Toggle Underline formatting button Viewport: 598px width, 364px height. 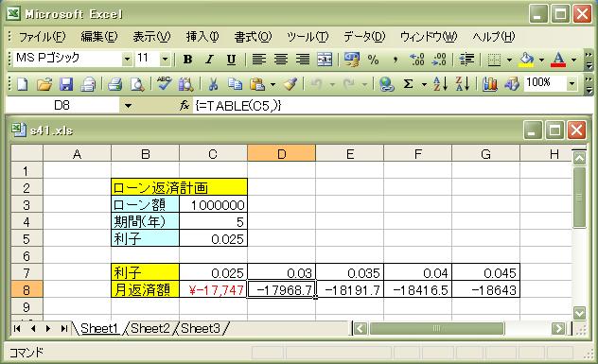pyautogui.click(x=231, y=60)
